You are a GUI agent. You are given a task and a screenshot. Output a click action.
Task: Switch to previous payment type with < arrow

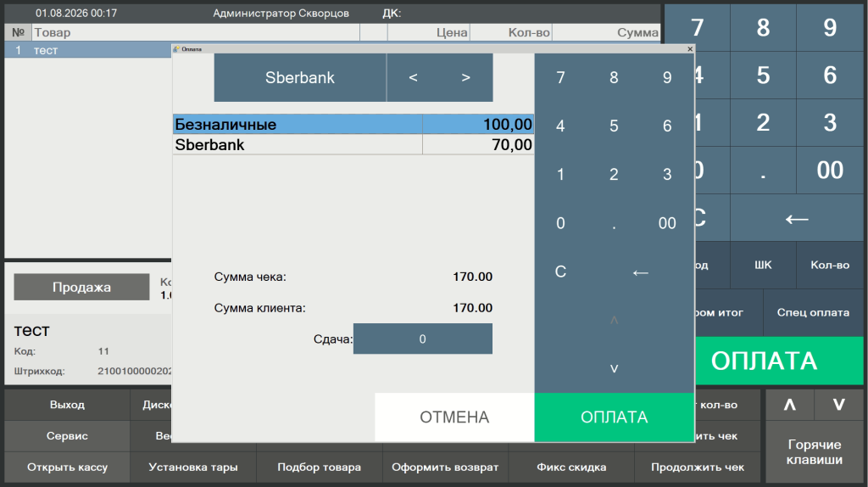413,77
